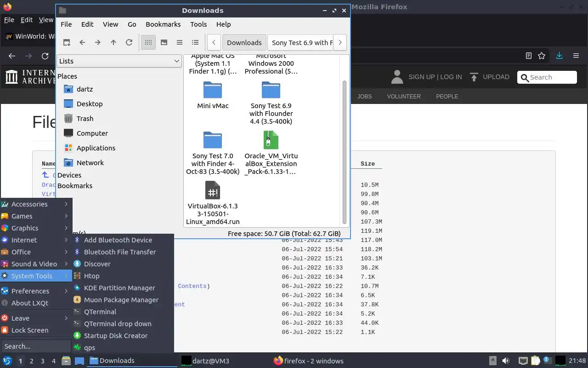The height and width of the screenshot is (368, 588).
Task: Launch QTerminal drop down
Action: click(123, 323)
